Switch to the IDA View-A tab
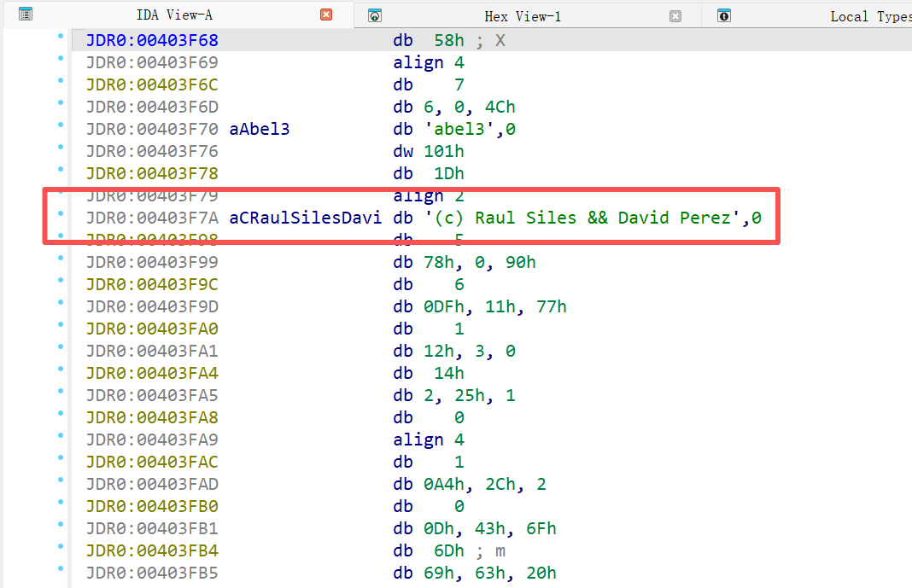This screenshot has height=588, width=912. point(174,15)
